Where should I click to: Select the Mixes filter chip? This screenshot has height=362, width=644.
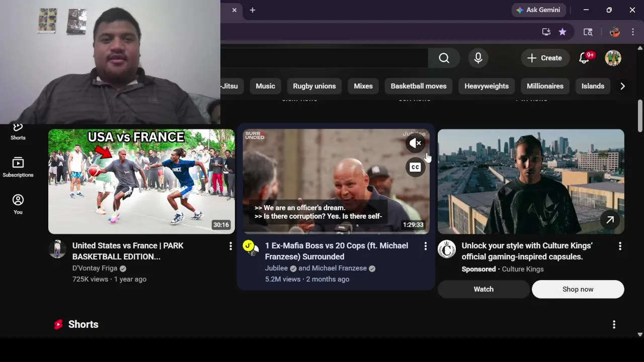click(x=363, y=86)
